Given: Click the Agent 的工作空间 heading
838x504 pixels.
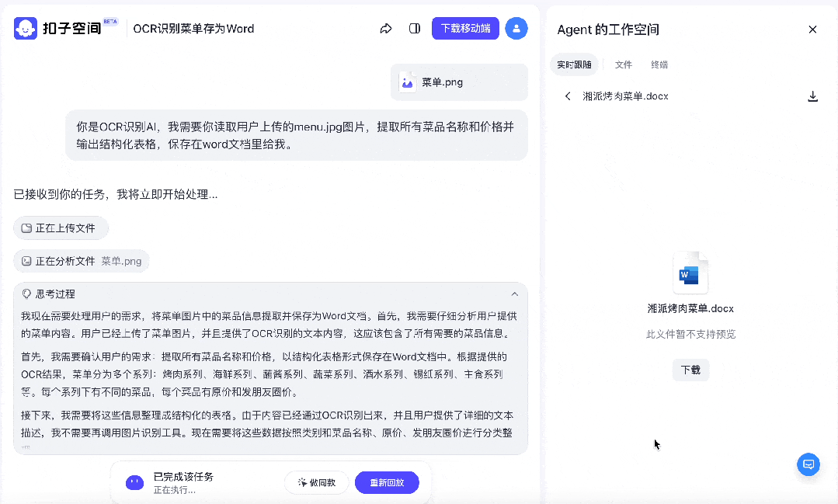Looking at the screenshot, I should click(607, 30).
